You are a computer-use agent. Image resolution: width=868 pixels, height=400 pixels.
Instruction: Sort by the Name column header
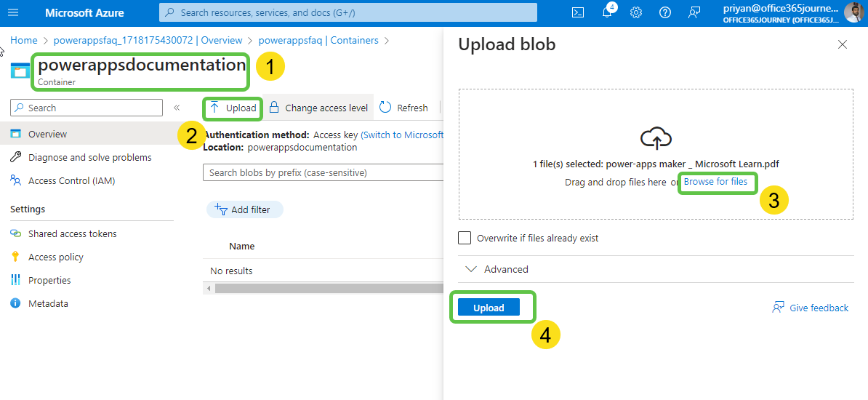[x=242, y=246]
